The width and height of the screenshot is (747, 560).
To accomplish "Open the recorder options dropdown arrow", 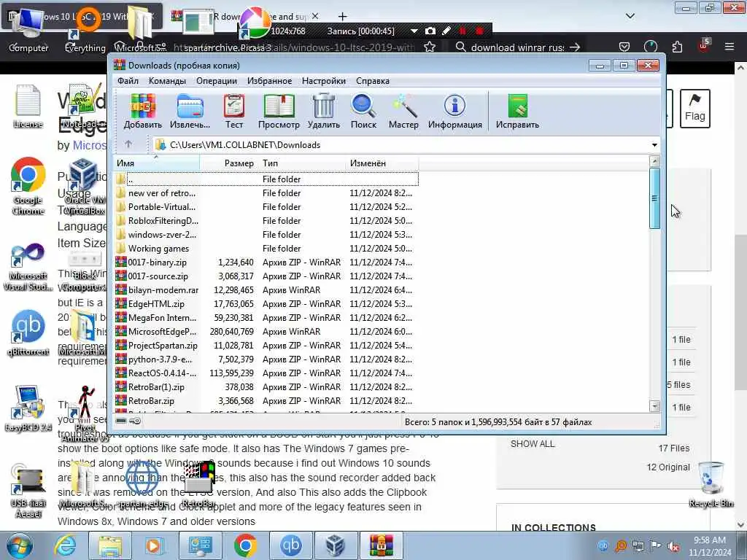I will tap(414, 31).
